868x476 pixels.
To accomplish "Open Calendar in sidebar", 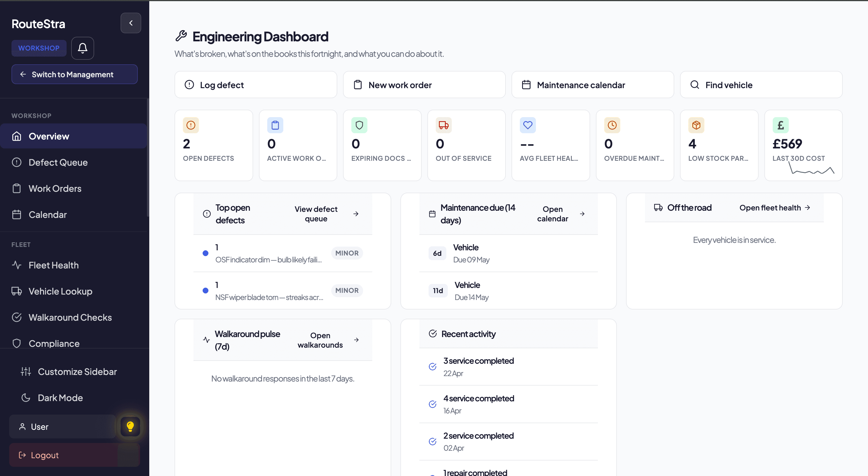I will coord(73,214).
